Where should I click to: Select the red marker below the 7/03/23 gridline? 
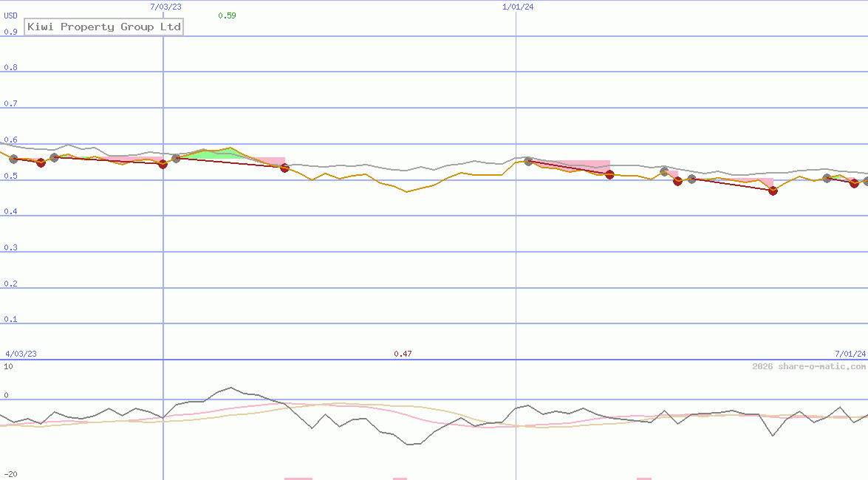[x=163, y=165]
